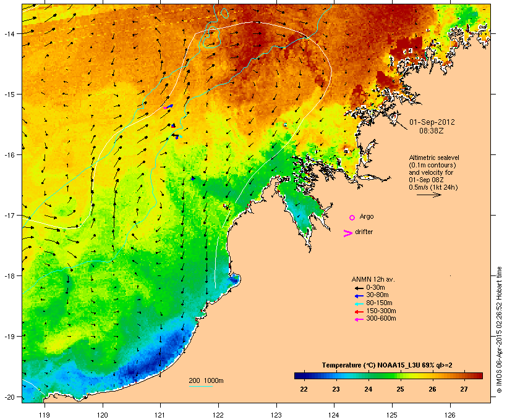The width and height of the screenshot is (507, 420).
Task: Click the IMOS copyright timestamp text
Action: tap(499, 330)
